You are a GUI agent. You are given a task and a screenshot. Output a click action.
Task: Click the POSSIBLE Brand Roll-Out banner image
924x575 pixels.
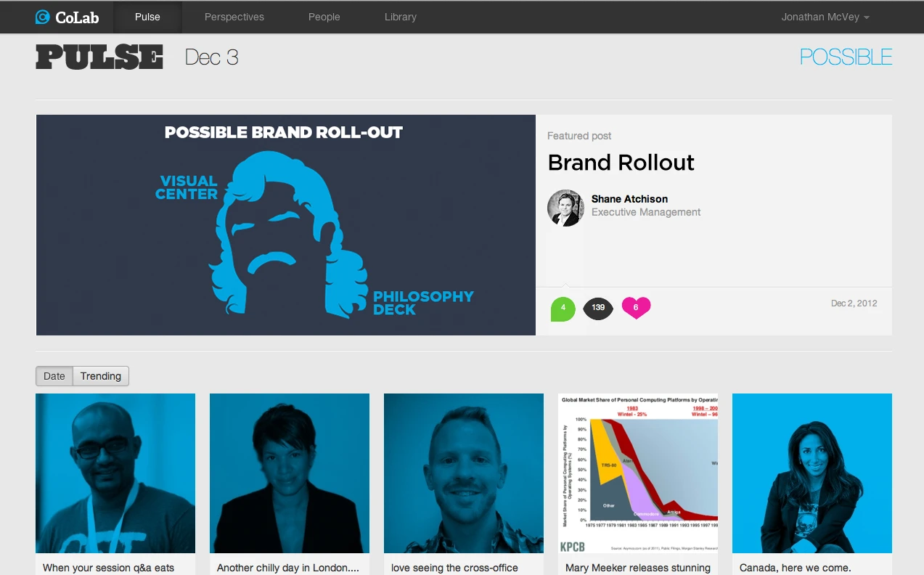(285, 224)
